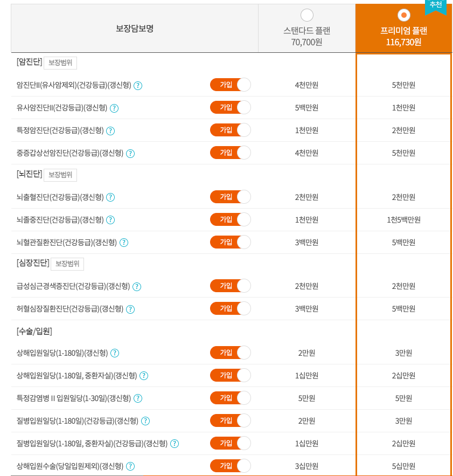The width and height of the screenshot is (453, 476).
Task: Toggle off 가입 switch for 상해입원수술
Action: pos(231,465)
